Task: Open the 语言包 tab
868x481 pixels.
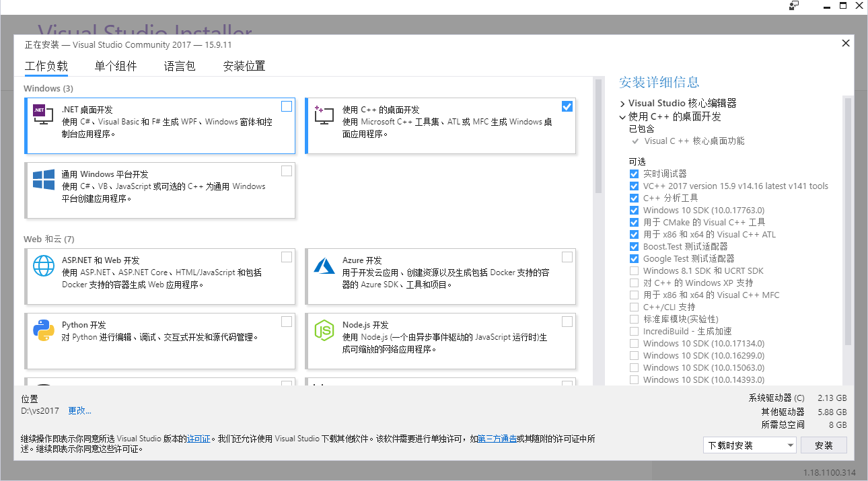Action: click(x=179, y=66)
